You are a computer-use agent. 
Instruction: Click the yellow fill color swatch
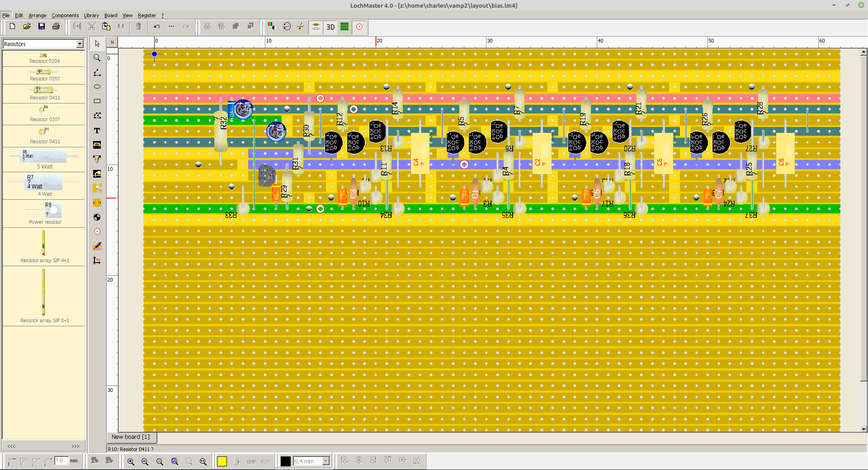tap(222, 461)
